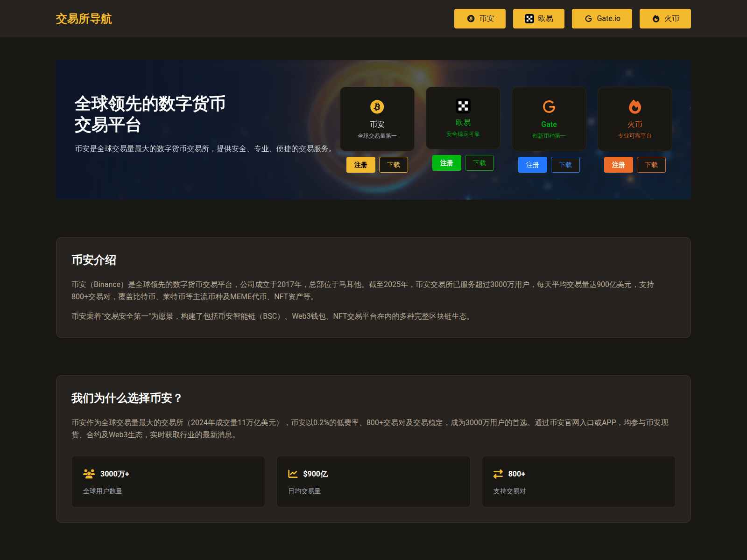Click the orange G icon on Gate card
The image size is (747, 560).
coord(549,107)
